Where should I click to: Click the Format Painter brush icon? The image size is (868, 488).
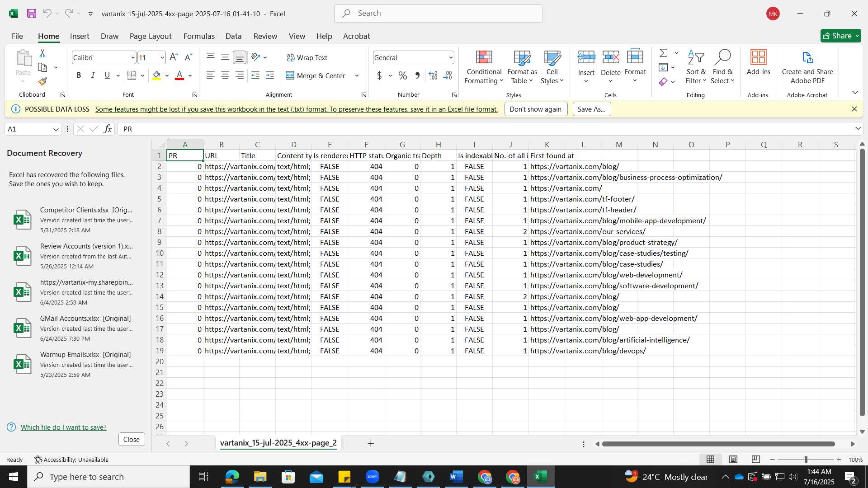[42, 81]
